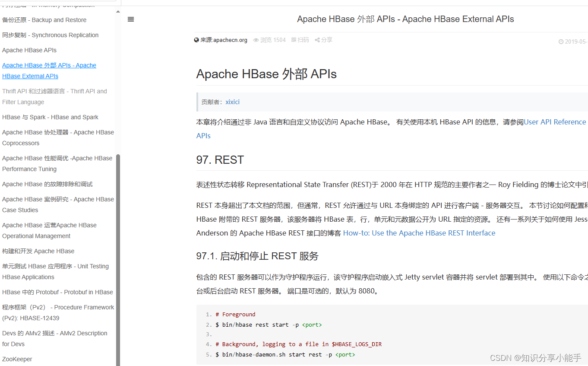
Task: Open How-to: Use the Apache HBase REST Interface
Action: click(x=419, y=233)
